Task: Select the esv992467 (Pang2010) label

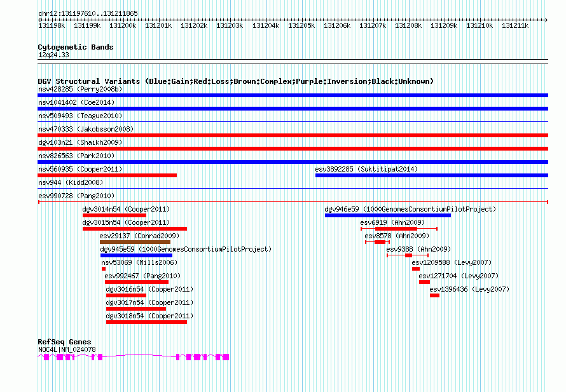Action: [142, 276]
